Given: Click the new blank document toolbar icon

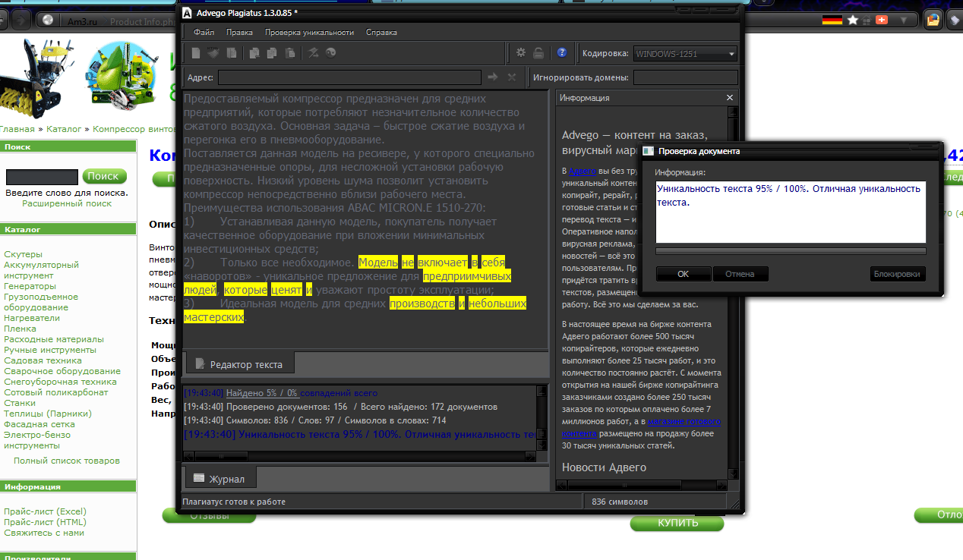Looking at the screenshot, I should (x=196, y=53).
